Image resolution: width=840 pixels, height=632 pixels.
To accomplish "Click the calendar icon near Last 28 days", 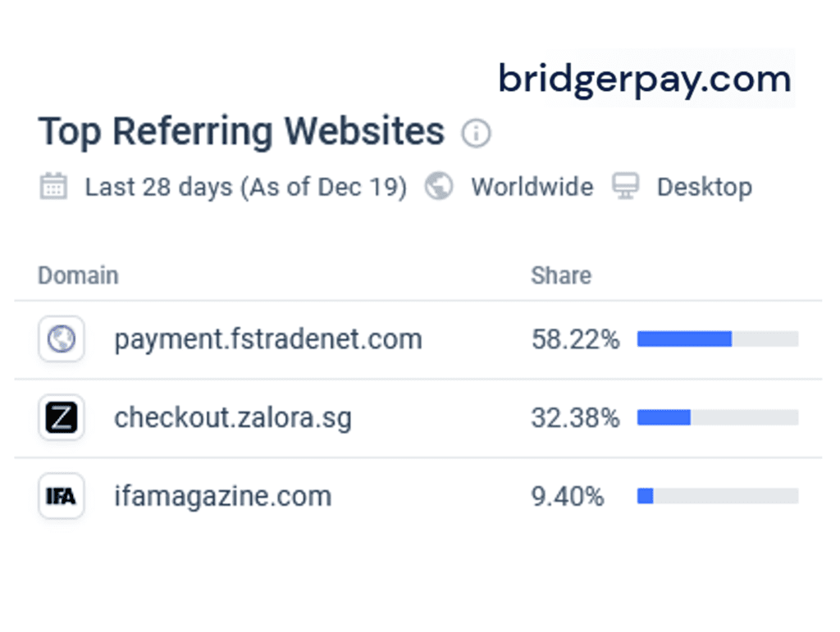I will 53,187.
